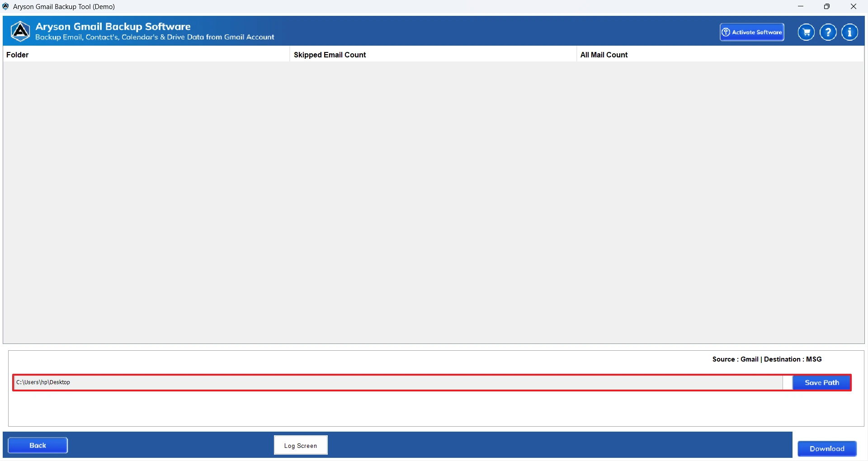The height and width of the screenshot is (461, 868).
Task: Select the All Mail Count column header
Action: pos(720,55)
